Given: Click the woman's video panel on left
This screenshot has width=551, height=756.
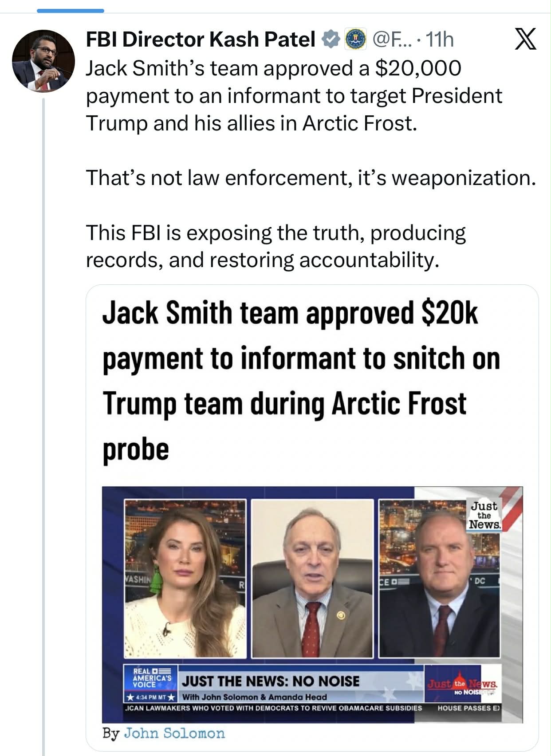Looking at the screenshot, I should (x=185, y=578).
